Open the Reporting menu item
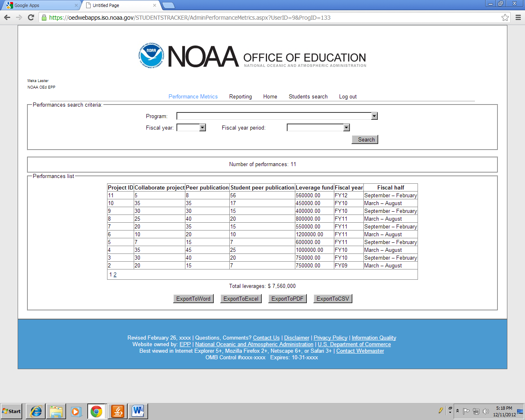The width and height of the screenshot is (525, 420). pos(240,97)
